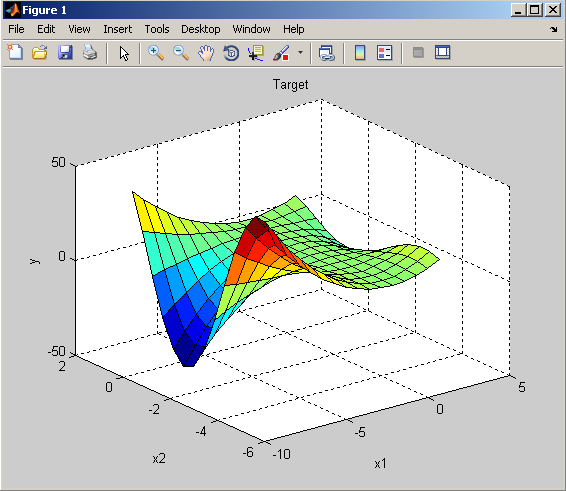
Task: Click the plot title 'Target'
Action: pyautogui.click(x=291, y=84)
